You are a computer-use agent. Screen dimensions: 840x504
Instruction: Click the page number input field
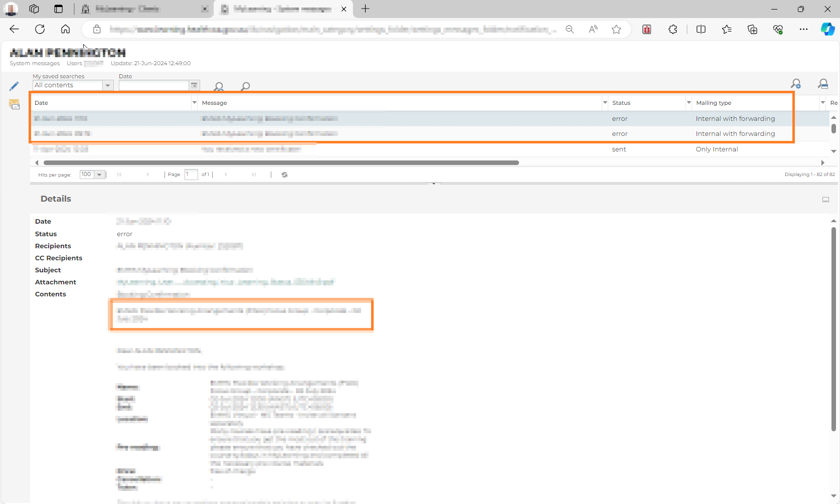pos(191,175)
